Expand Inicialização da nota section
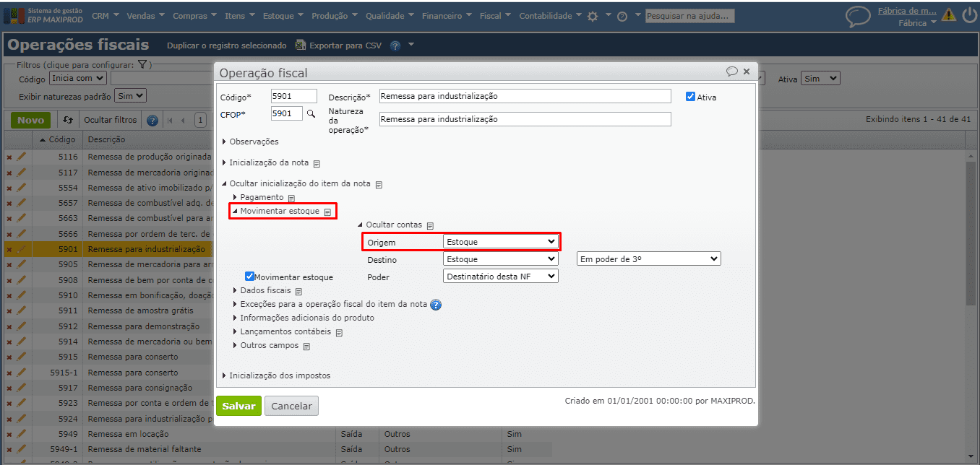980x465 pixels. (x=265, y=162)
